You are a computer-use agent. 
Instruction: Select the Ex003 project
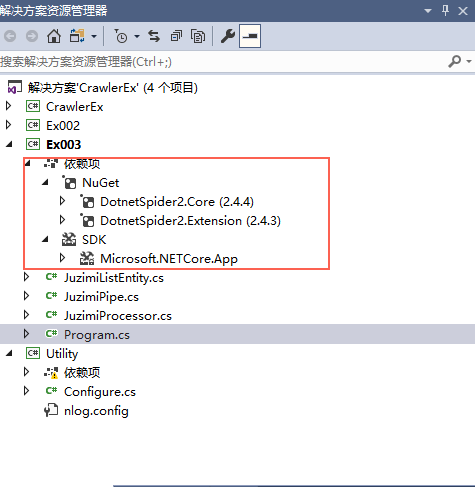[x=64, y=145]
